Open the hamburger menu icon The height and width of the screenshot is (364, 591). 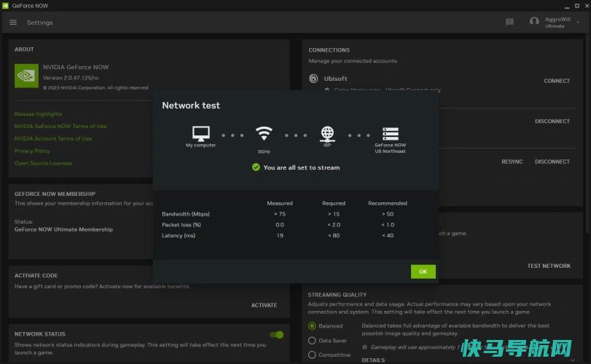[x=13, y=23]
